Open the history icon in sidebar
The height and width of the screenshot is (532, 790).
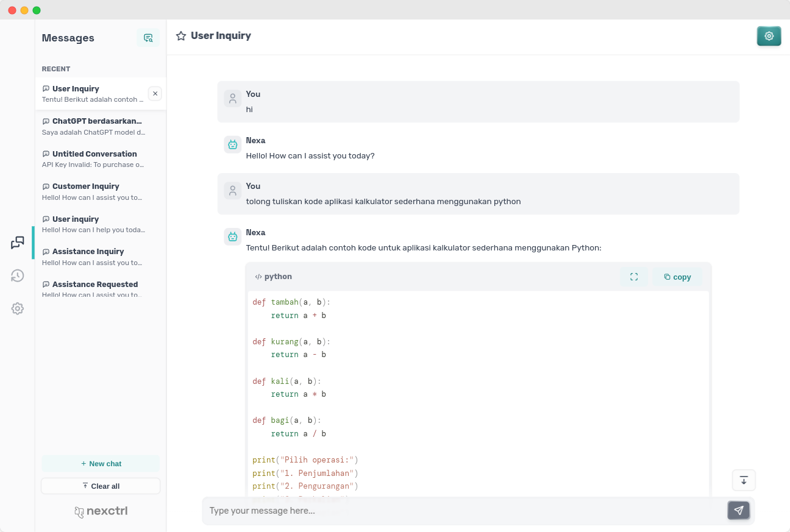[18, 276]
